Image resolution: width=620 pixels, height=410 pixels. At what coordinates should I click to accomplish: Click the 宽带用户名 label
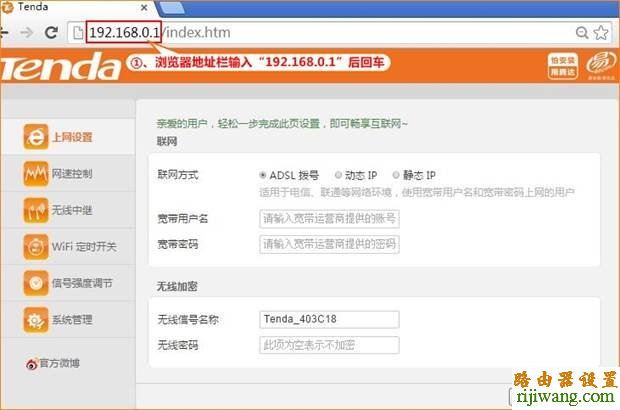[183, 219]
